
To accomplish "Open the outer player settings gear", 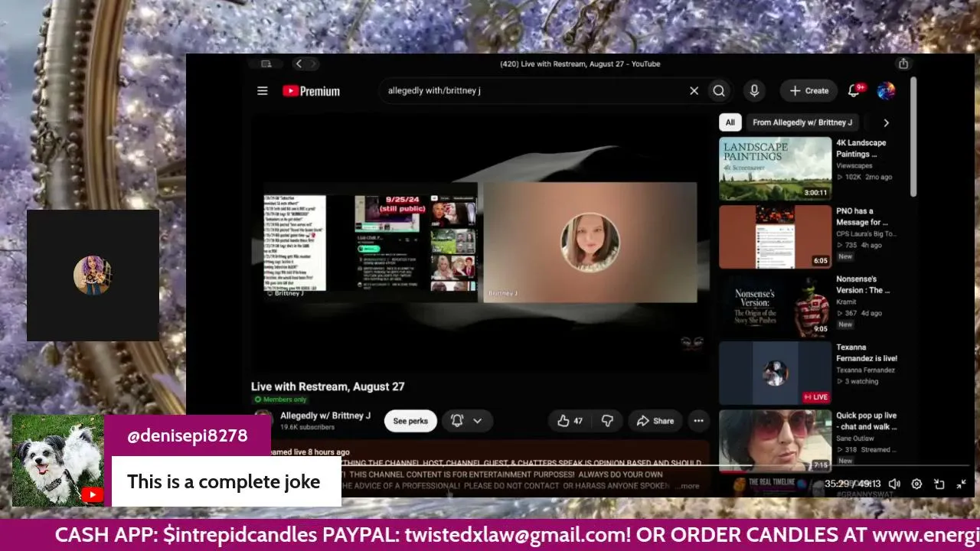I will (916, 484).
